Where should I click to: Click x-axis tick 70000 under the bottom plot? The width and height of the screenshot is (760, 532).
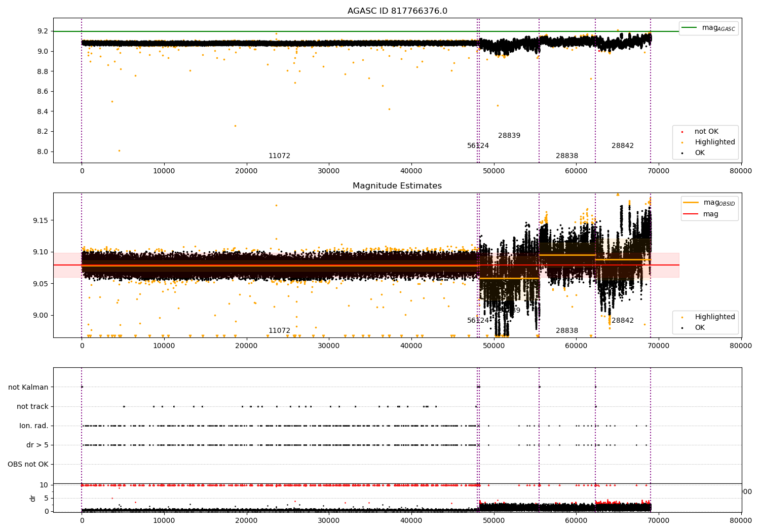click(659, 521)
